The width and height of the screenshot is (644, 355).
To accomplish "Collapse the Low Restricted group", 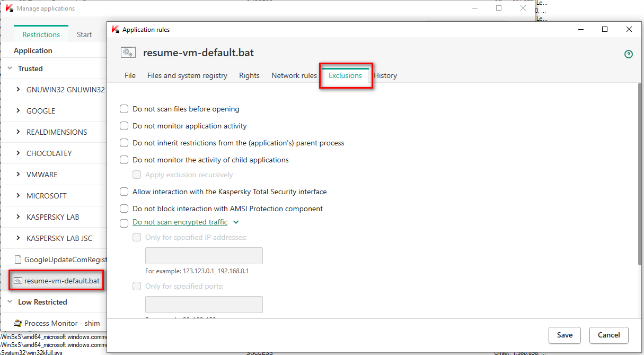I will (10, 302).
